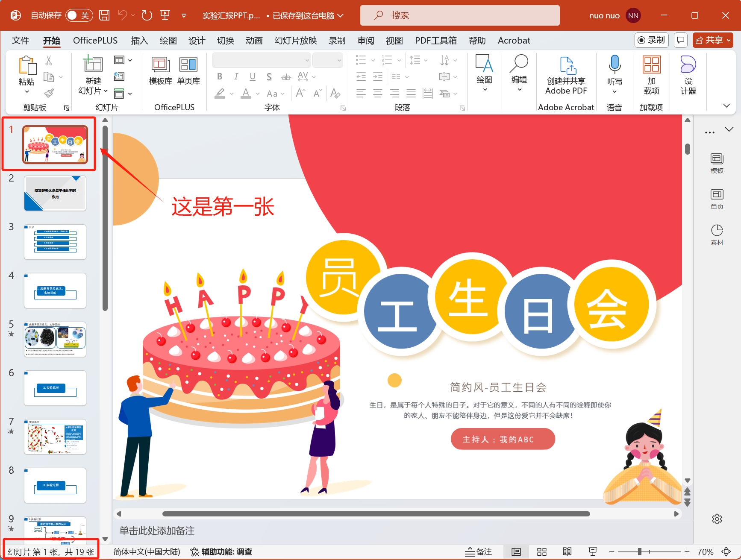Toggle bold text formatting
The height and width of the screenshot is (560, 741).
[x=219, y=76]
